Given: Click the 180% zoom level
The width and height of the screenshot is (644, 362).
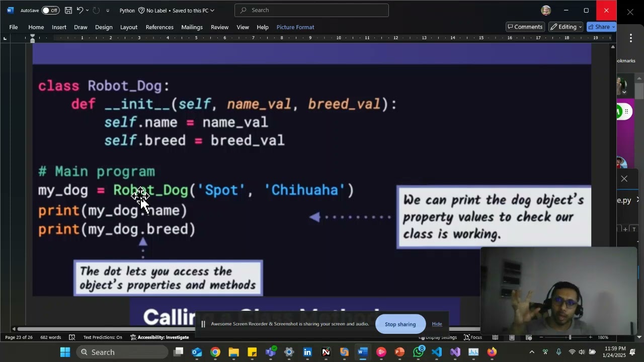Looking at the screenshot, I should coord(603,337).
